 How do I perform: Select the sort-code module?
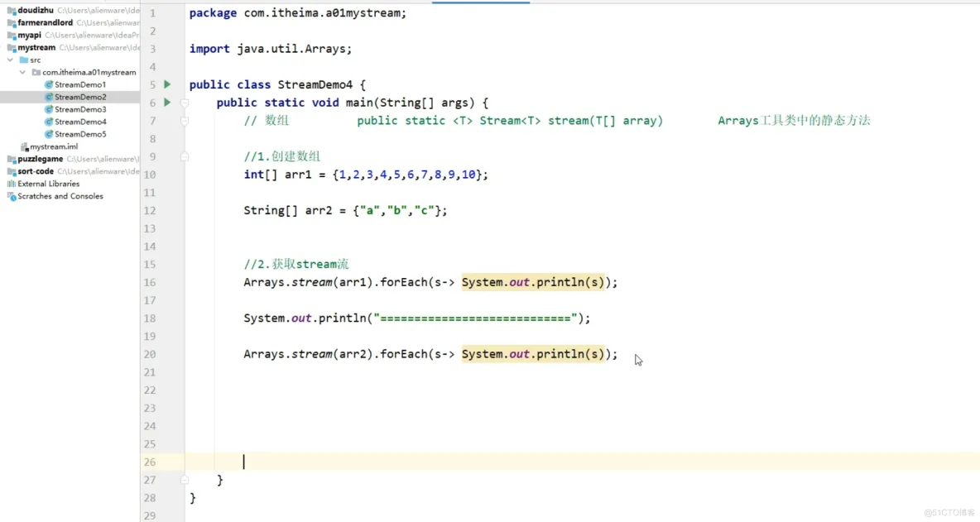pos(36,171)
